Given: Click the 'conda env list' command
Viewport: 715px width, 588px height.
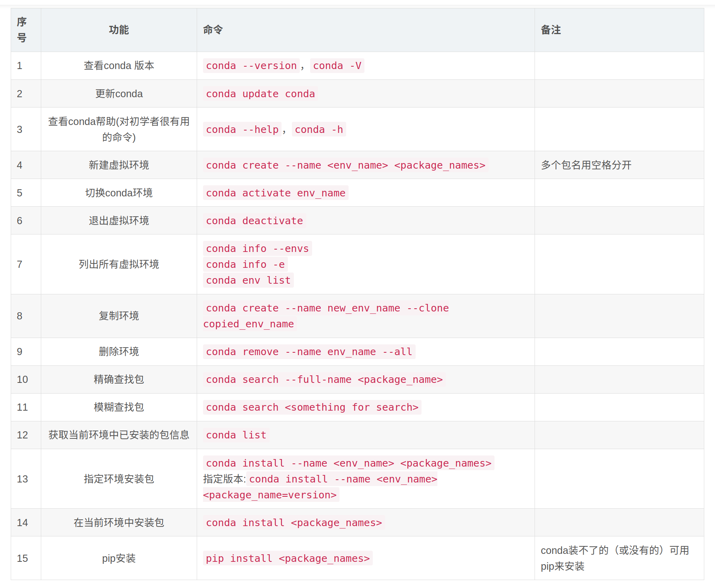Looking at the screenshot, I should [x=248, y=281].
